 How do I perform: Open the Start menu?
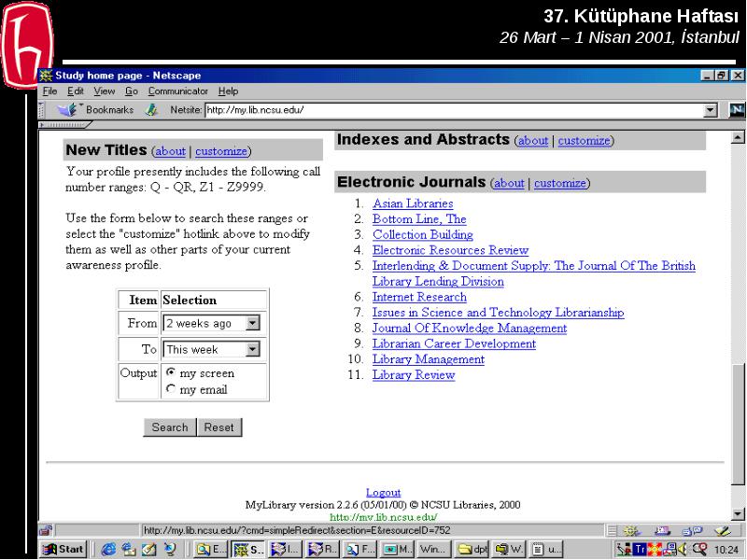63,549
